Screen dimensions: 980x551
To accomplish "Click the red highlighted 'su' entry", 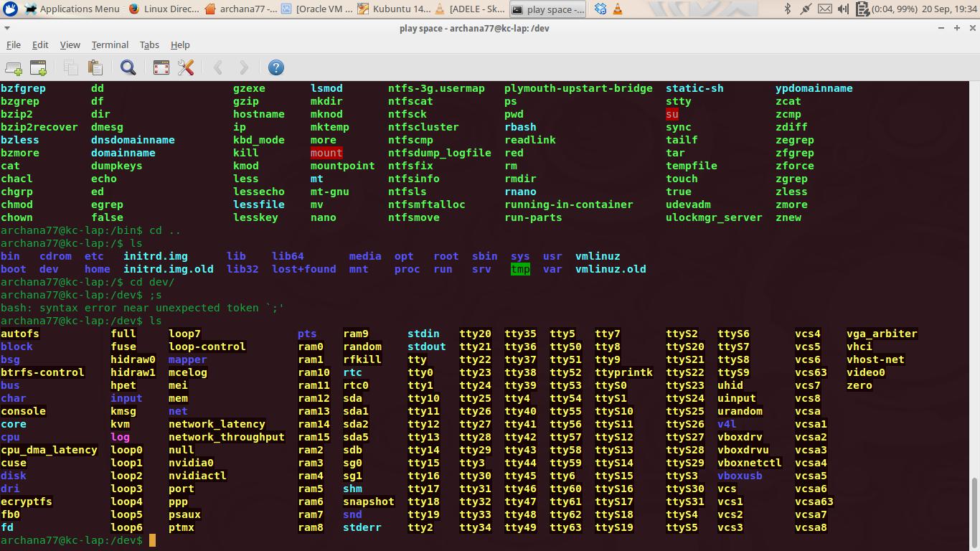I will (x=672, y=114).
